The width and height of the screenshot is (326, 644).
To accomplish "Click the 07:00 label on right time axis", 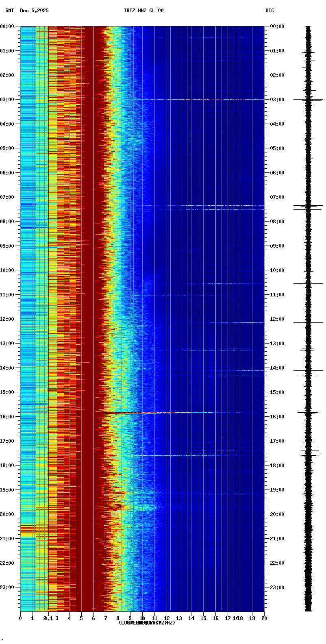I will point(277,197).
